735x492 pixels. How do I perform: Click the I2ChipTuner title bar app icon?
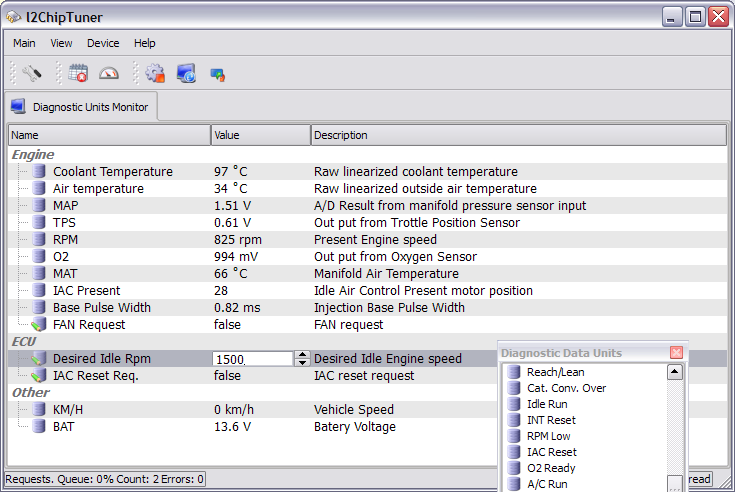(14, 17)
